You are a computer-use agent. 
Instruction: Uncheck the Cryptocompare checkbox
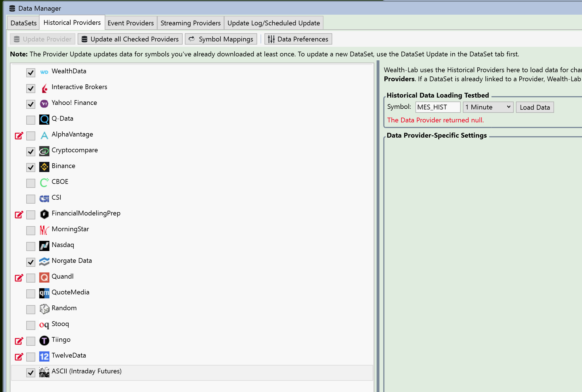click(31, 151)
